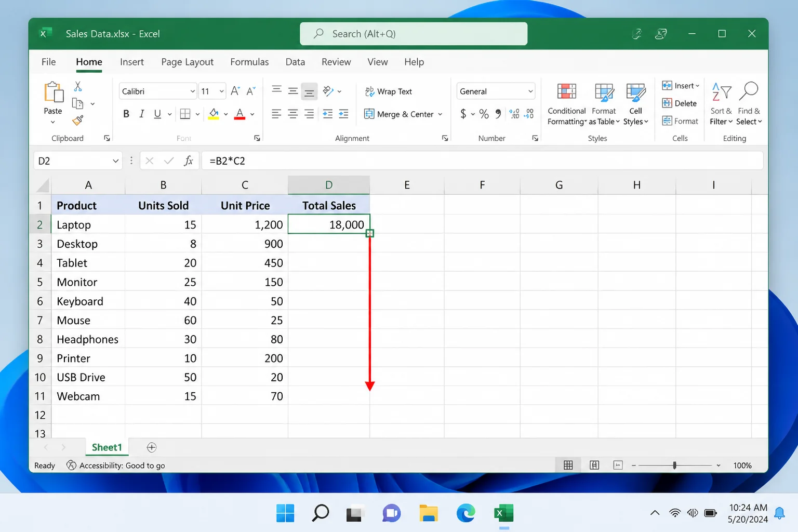Apply comma style format
798x532 pixels.
498,114
